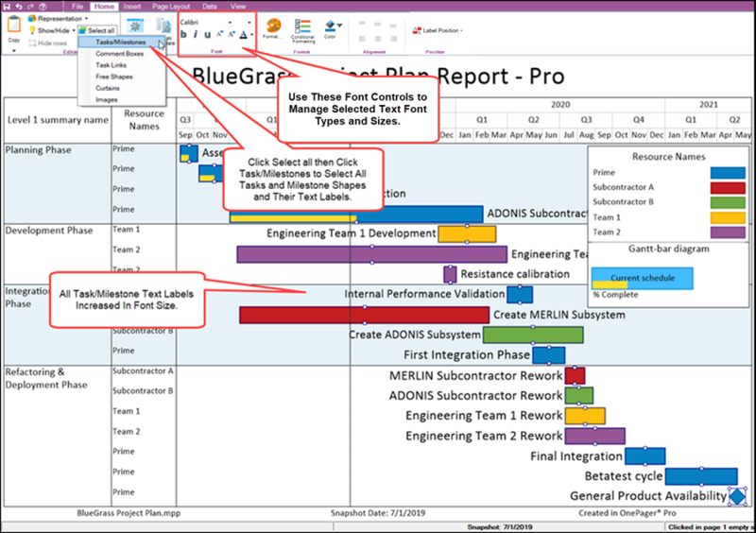This screenshot has width=756, height=533.
Task: Choose Tasks/Milestones from Select all menu
Action: 121,42
